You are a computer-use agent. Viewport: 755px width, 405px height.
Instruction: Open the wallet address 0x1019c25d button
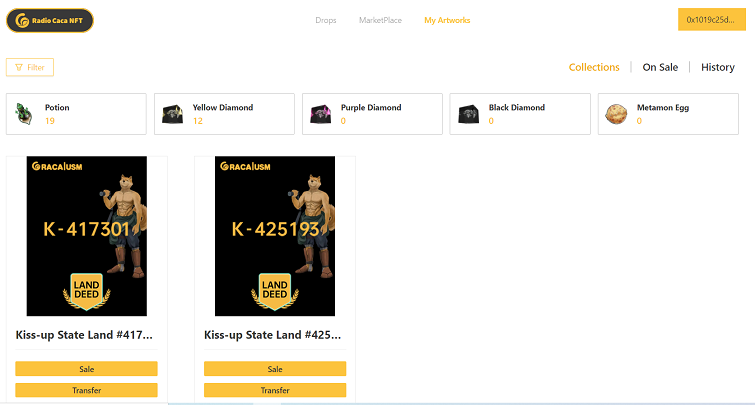(711, 20)
